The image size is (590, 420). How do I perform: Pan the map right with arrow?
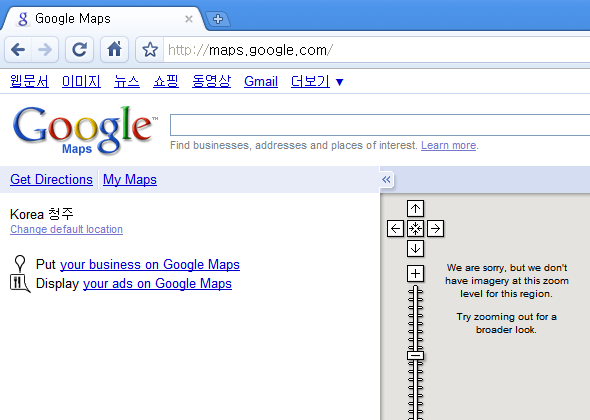point(435,228)
